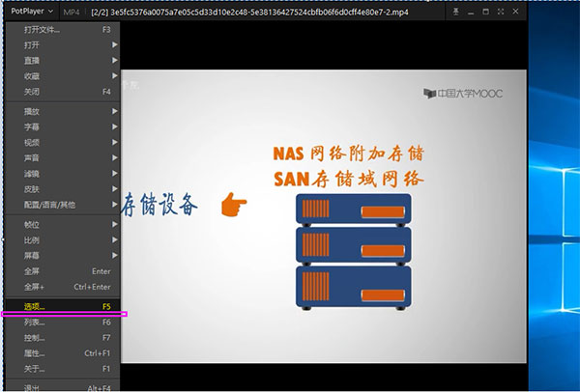Open the 收藏 favorites submenu
The width and height of the screenshot is (580, 392).
(32, 75)
